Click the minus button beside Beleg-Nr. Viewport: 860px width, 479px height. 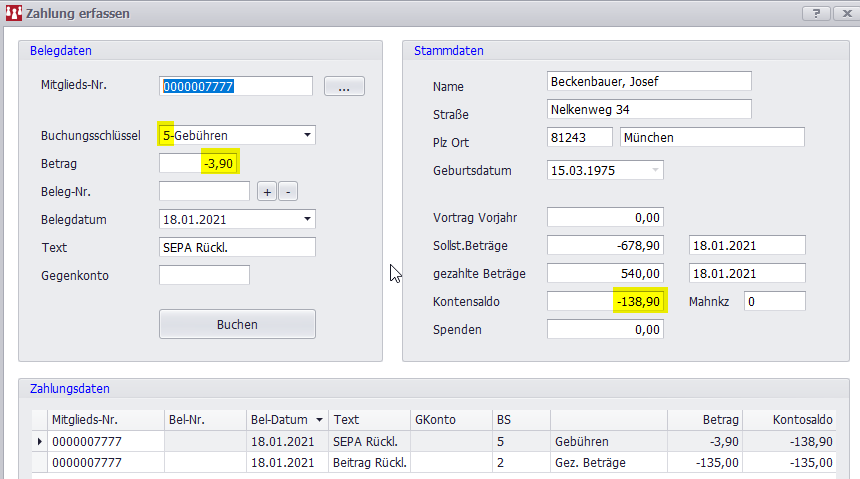click(287, 191)
